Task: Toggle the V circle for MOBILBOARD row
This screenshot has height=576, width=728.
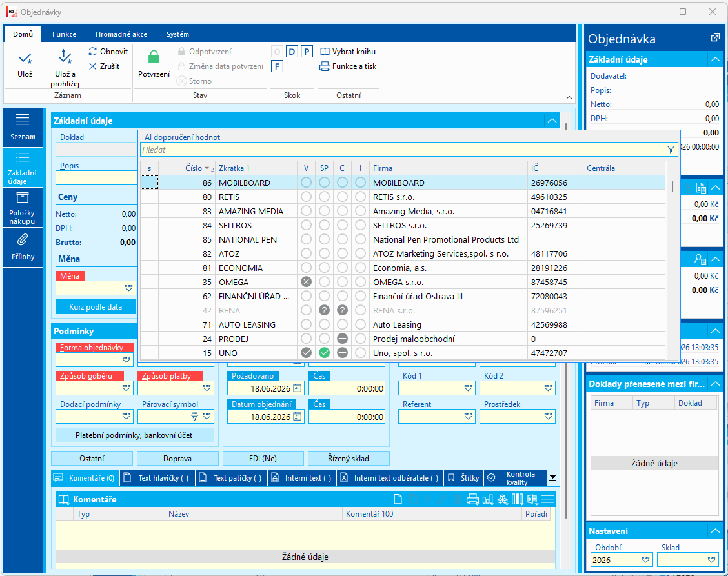Action: pyautogui.click(x=306, y=183)
